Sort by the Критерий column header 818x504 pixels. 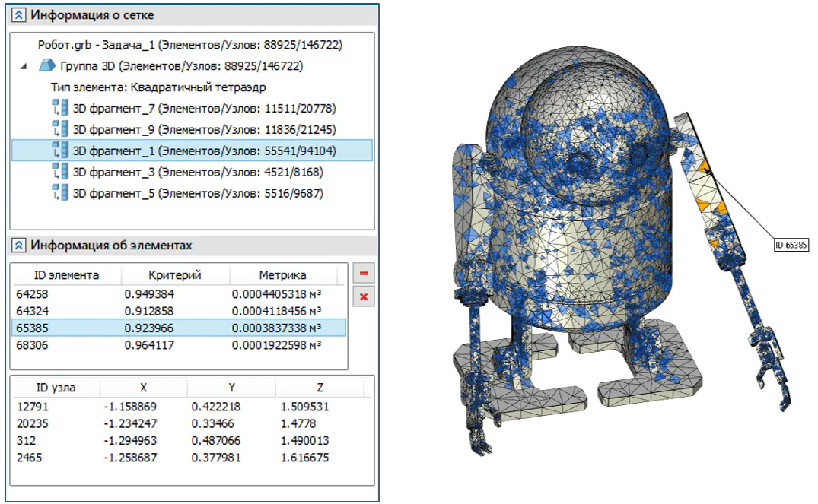[175, 274]
